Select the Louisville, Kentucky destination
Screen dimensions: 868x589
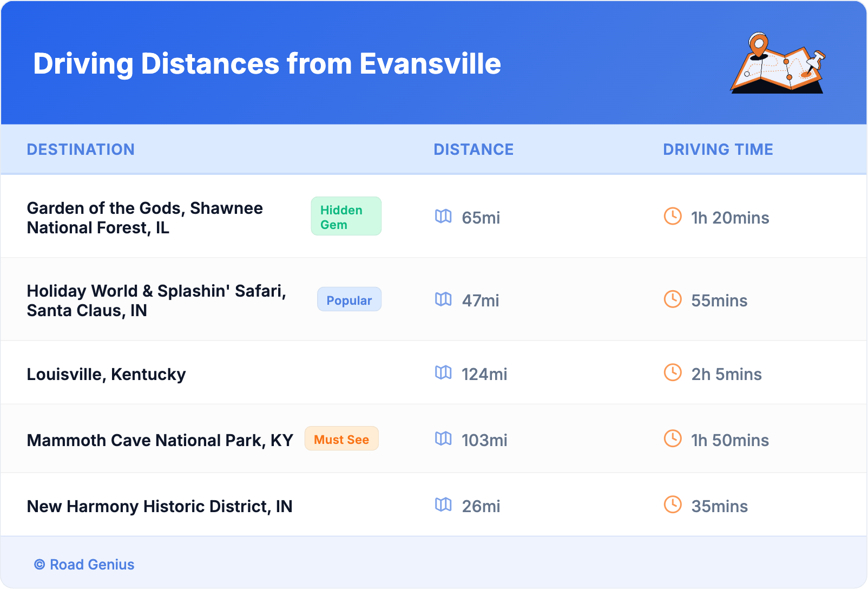106,374
